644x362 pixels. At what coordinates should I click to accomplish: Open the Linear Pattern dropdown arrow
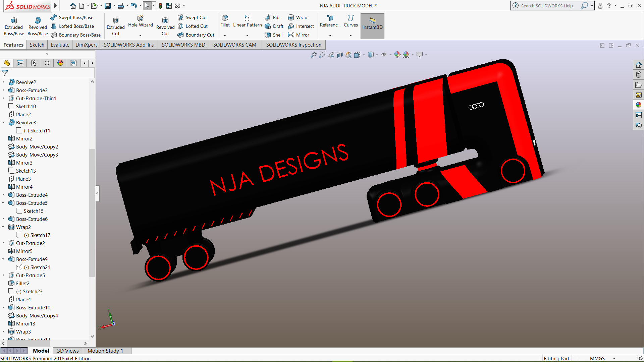[248, 35]
